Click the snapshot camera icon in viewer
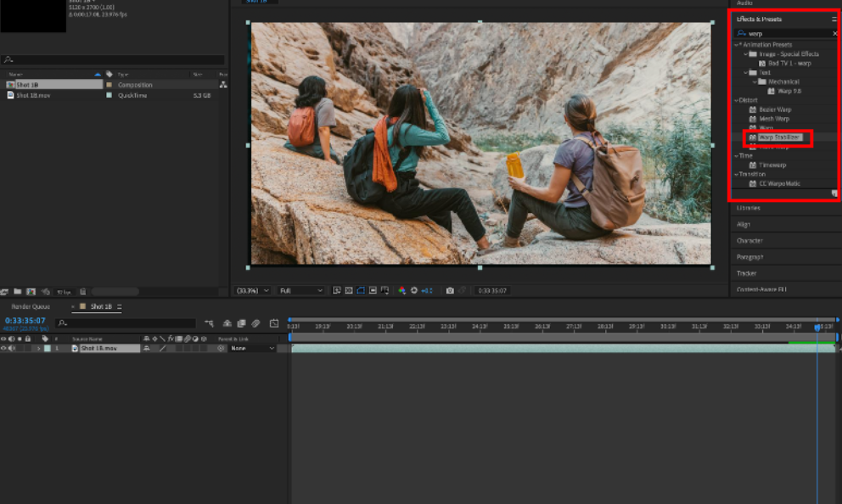 point(450,290)
